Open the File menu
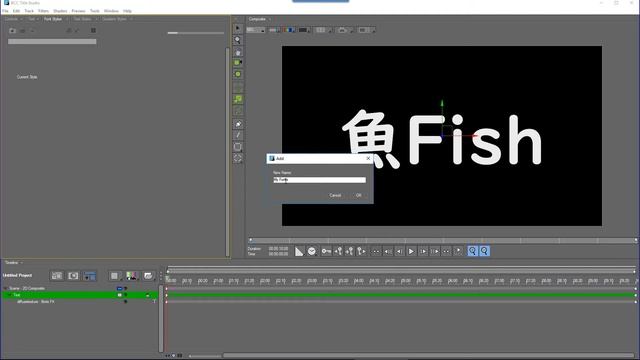 pyautogui.click(x=5, y=11)
